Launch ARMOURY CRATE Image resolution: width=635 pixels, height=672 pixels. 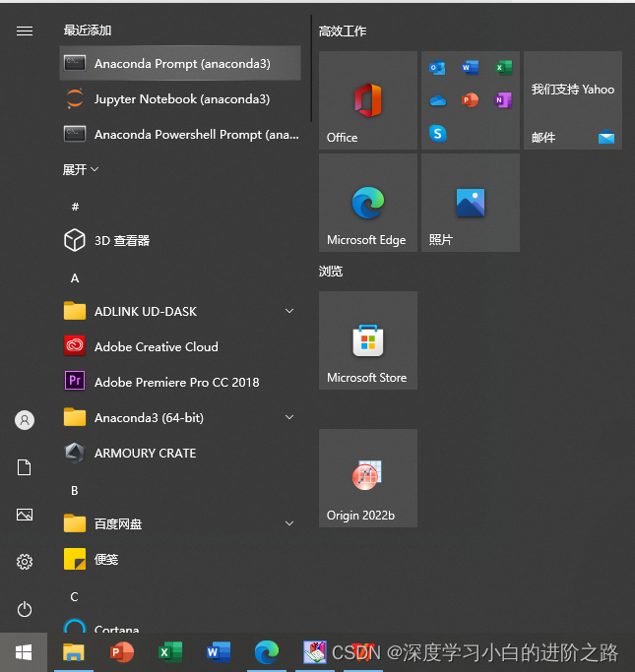pos(180,453)
